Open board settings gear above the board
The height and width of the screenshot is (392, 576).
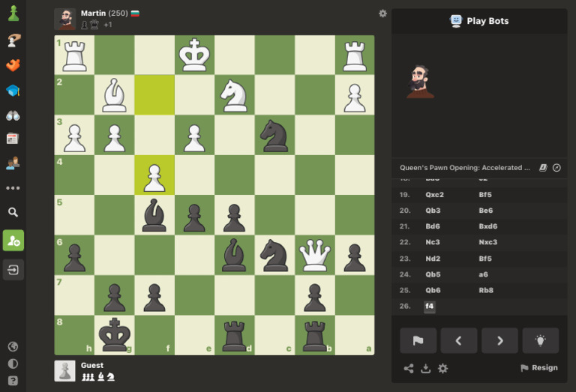pos(382,13)
